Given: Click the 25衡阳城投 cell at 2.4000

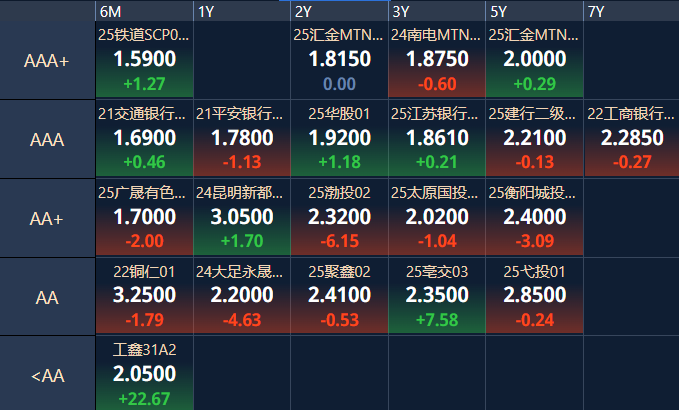Looking at the screenshot, I should point(534,218).
